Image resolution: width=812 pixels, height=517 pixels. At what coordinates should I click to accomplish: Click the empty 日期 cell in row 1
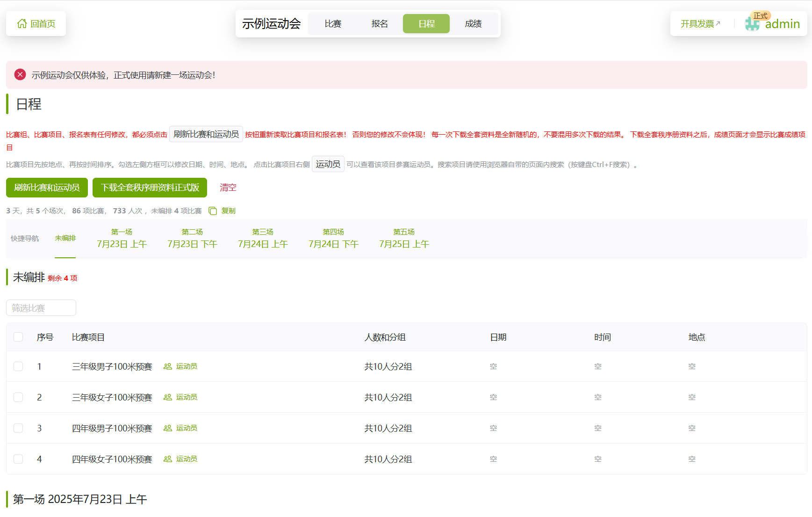click(x=494, y=366)
